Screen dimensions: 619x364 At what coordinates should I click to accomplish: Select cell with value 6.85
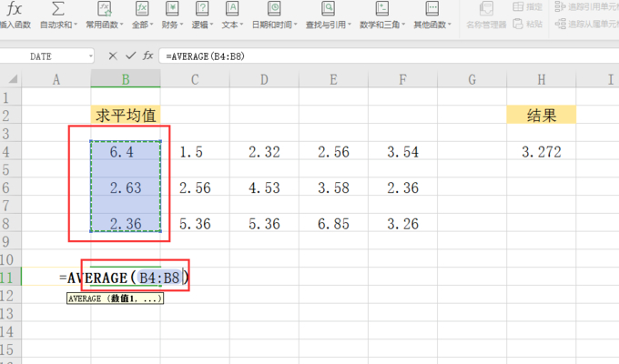pyautogui.click(x=333, y=224)
